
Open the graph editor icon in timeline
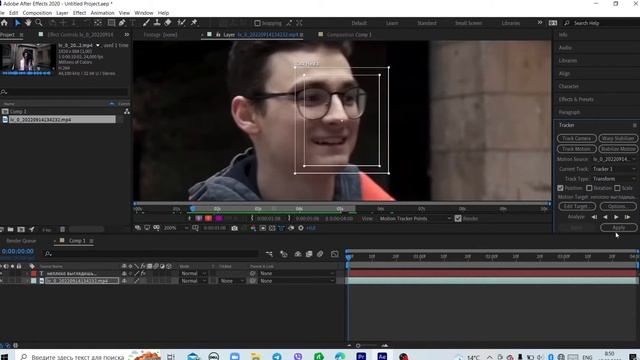pyautogui.click(x=335, y=254)
